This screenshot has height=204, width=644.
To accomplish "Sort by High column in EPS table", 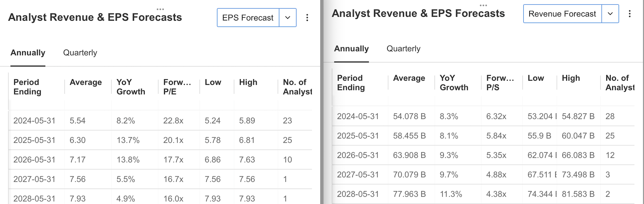I will click(248, 82).
